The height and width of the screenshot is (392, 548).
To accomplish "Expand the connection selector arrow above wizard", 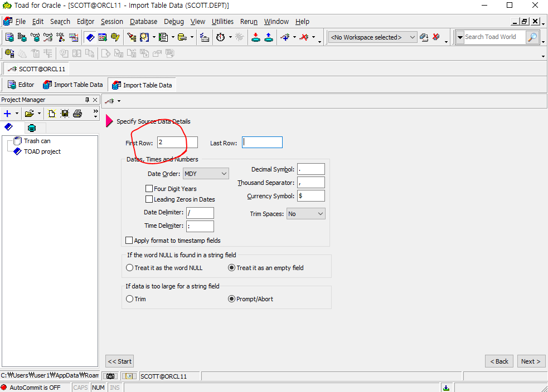I will click(119, 101).
